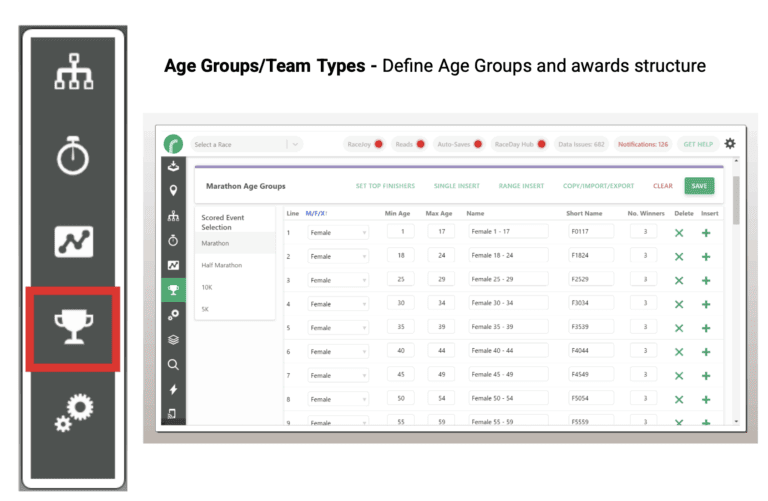
Task: Select Half Marathon in Scored Event Selection
Action: (221, 265)
